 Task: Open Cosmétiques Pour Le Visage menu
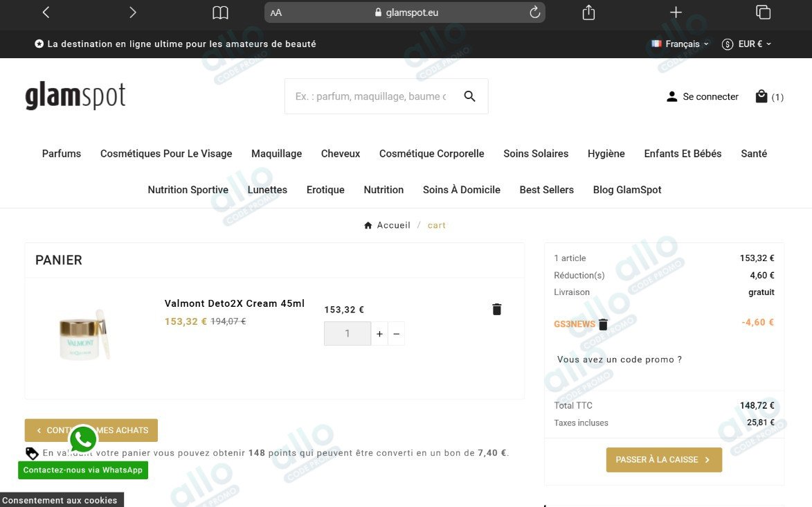click(166, 154)
